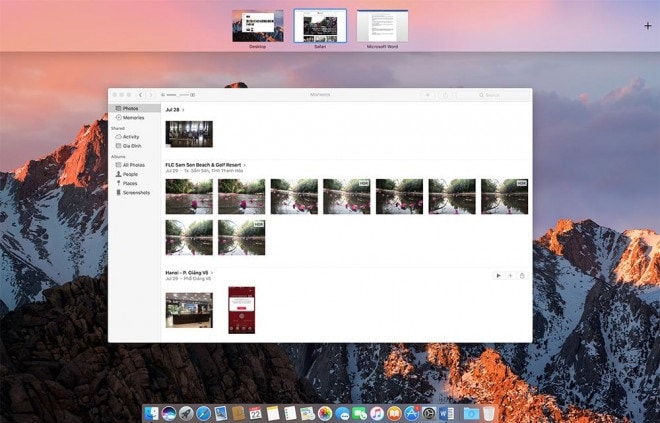
Task: Click the Hanoi - P. Giảng Võ title
Action: pyautogui.click(x=187, y=273)
